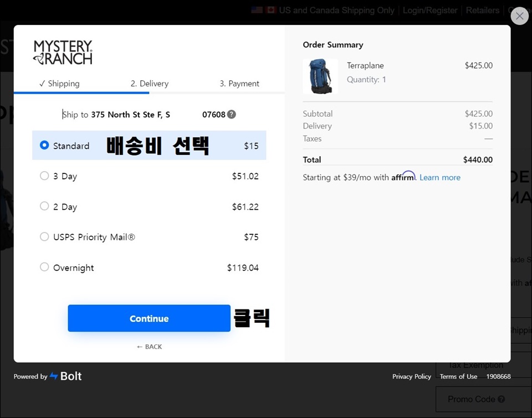Open the 2. Delivery step tab

(150, 84)
